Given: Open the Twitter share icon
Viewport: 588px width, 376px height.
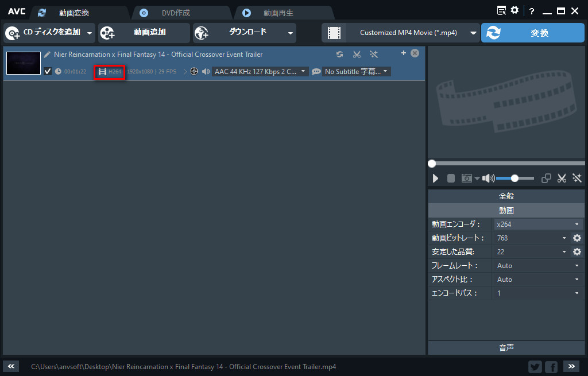Looking at the screenshot, I should pos(535,367).
